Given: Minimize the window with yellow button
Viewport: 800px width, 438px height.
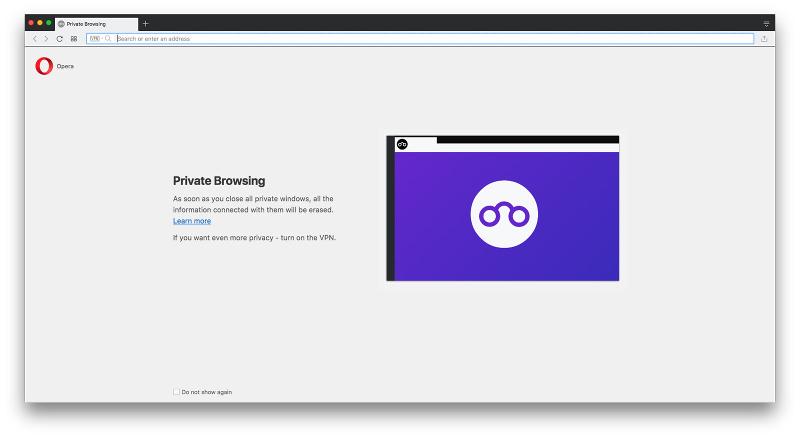Looking at the screenshot, I should pos(40,23).
